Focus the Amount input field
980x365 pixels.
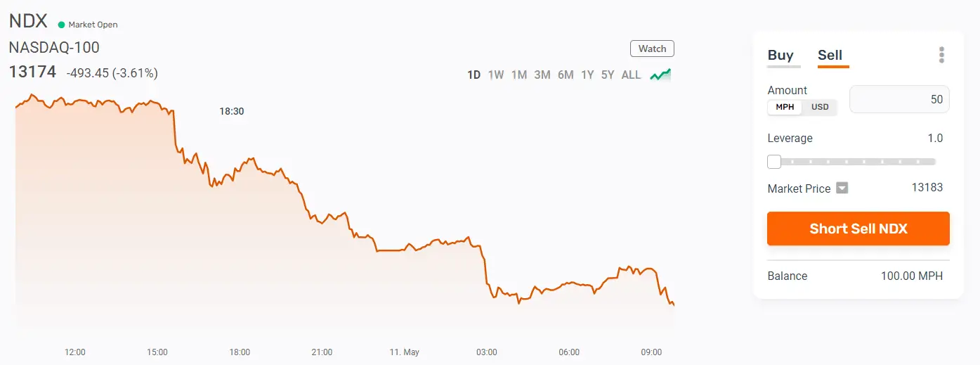(x=899, y=99)
